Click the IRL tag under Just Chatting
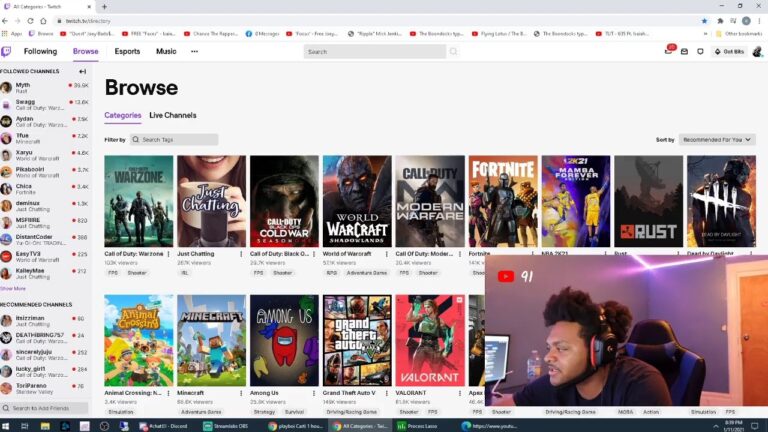Screen dimensions: 768x432 (185, 273)
